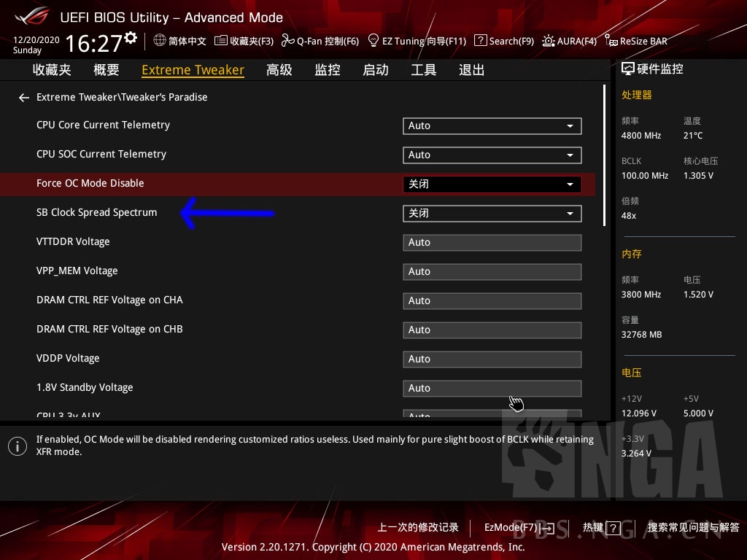This screenshot has height=560, width=747.
Task: Click 上一次的修改记录 button
Action: (x=418, y=527)
